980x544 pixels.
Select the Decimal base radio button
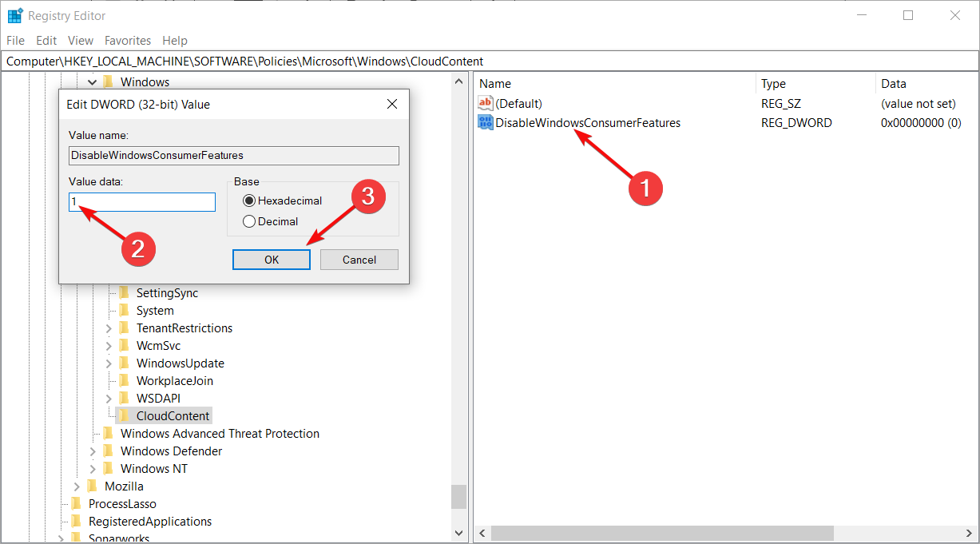click(249, 221)
